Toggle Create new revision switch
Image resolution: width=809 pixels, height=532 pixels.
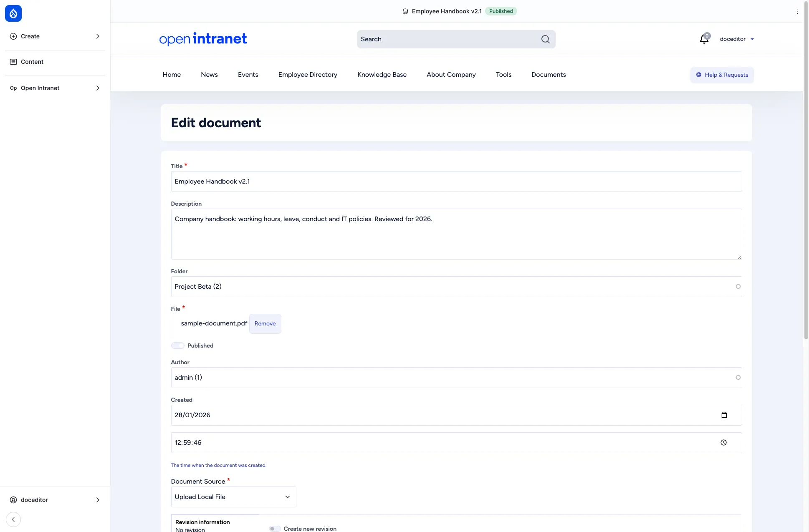275,529
